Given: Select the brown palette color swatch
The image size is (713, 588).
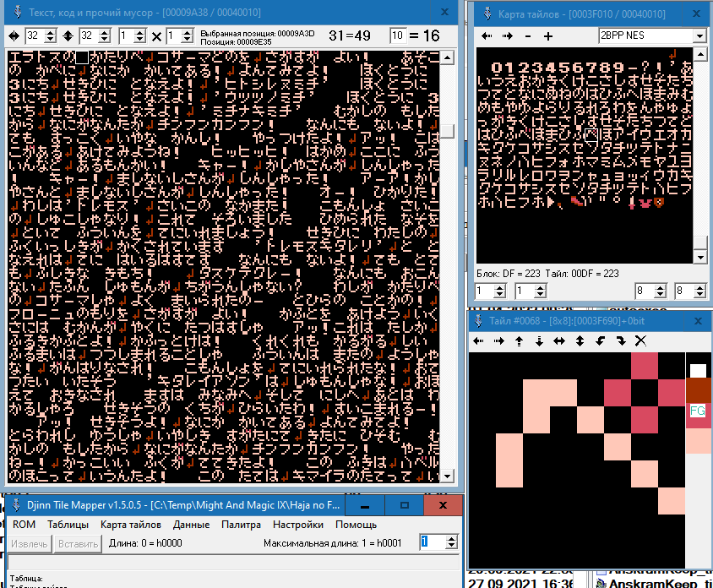Looking at the screenshot, I should (x=698, y=390).
